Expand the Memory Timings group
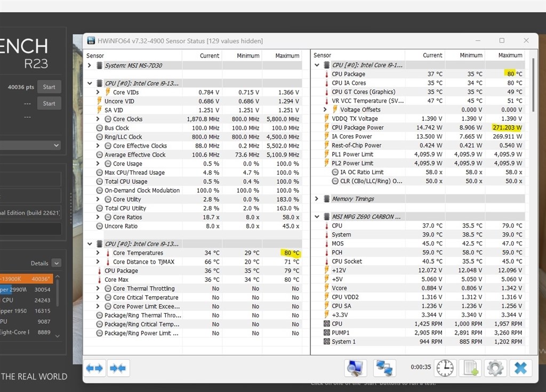The image size is (546, 392). (x=317, y=199)
